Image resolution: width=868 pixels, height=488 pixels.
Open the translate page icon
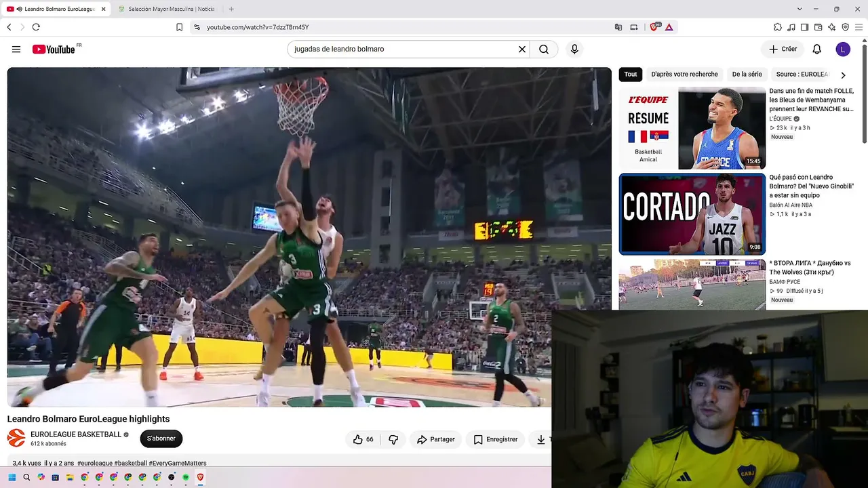pos(618,27)
